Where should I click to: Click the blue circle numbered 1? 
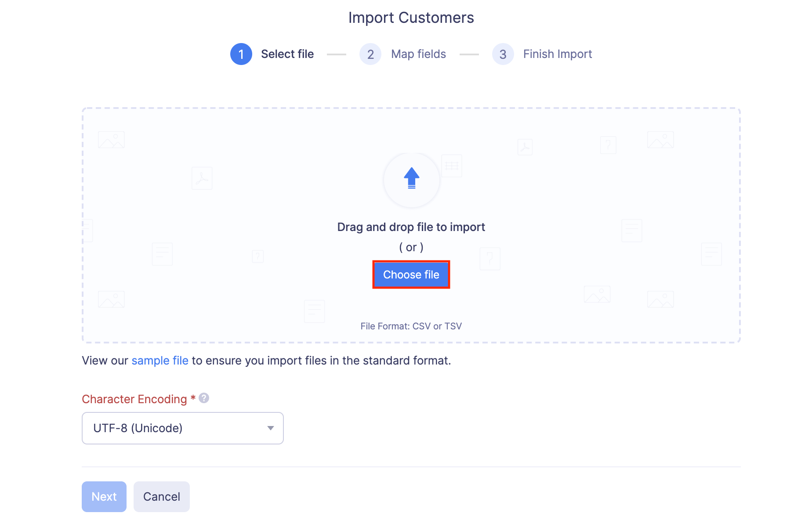(x=241, y=54)
